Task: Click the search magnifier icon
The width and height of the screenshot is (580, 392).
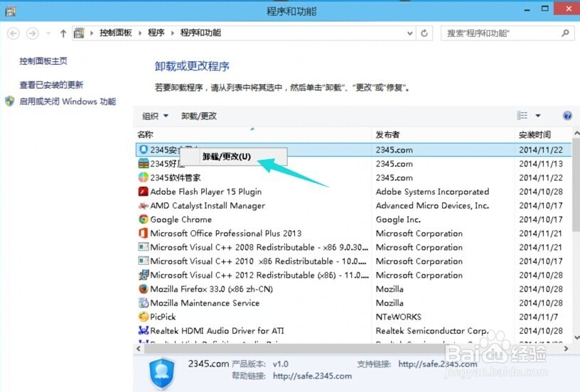Action: tap(565, 33)
